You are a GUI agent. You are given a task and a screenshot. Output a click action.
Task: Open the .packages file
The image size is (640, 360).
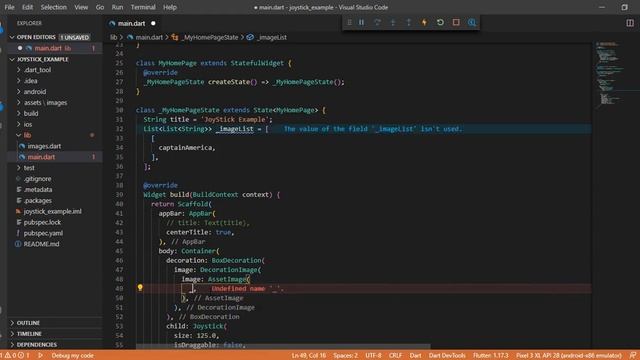[x=38, y=200]
